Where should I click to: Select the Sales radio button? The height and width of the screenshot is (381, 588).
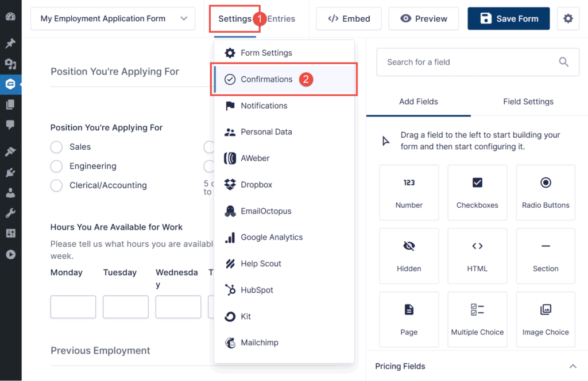(56, 147)
